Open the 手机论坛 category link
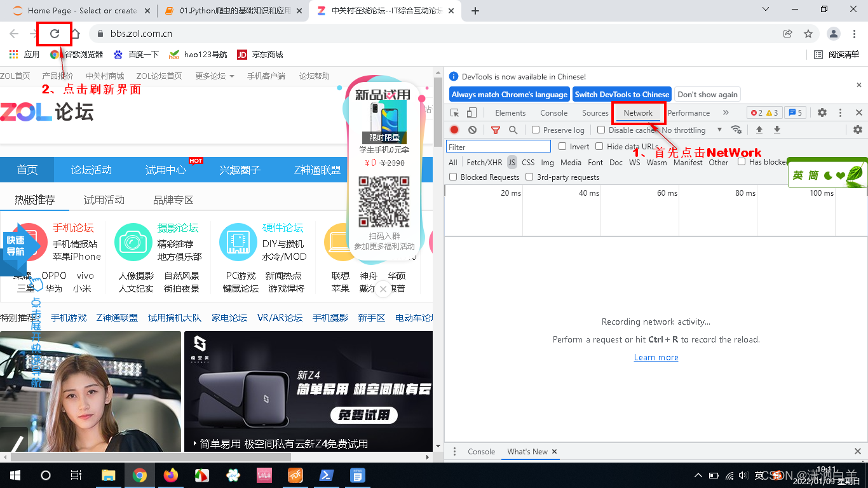The image size is (868, 488). (73, 227)
